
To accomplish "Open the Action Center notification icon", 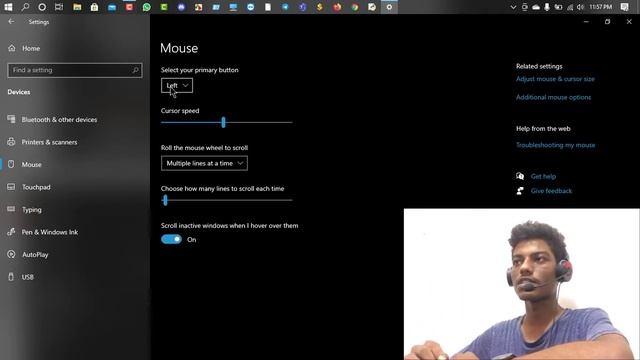I will coord(624,7).
